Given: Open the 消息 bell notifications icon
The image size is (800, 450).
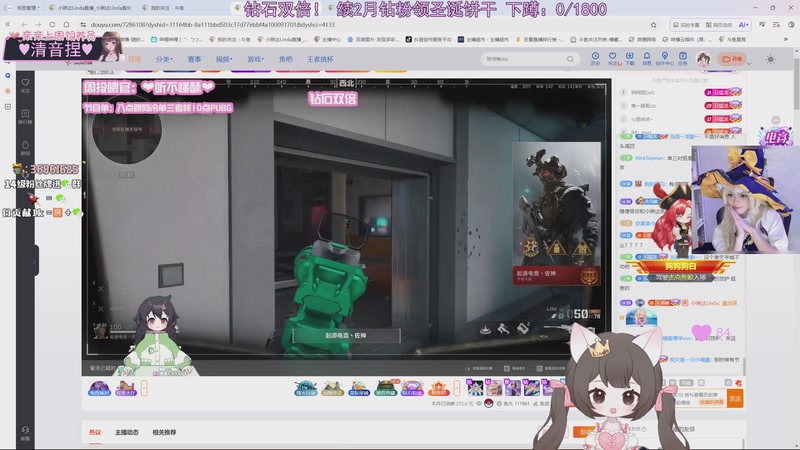Looking at the screenshot, I should [x=646, y=58].
